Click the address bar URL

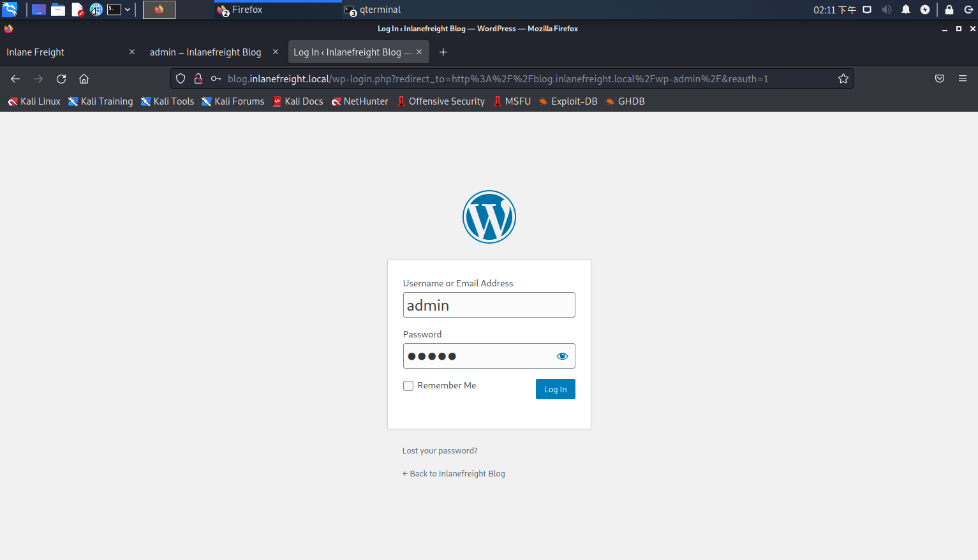point(498,79)
